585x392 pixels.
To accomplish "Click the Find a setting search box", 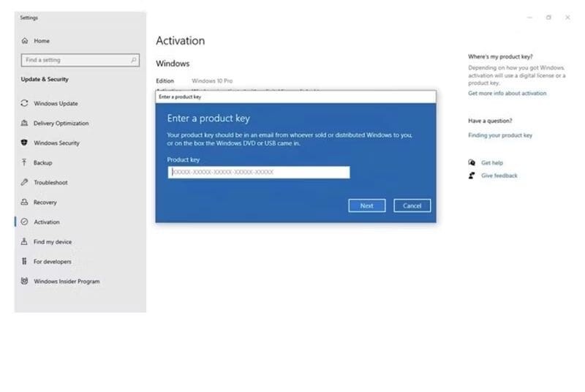I will click(x=80, y=60).
